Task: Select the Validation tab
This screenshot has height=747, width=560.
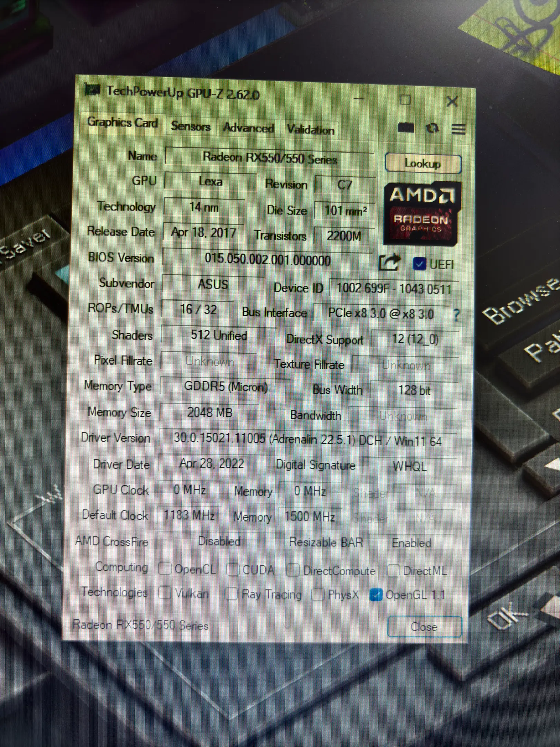Action: coord(310,130)
